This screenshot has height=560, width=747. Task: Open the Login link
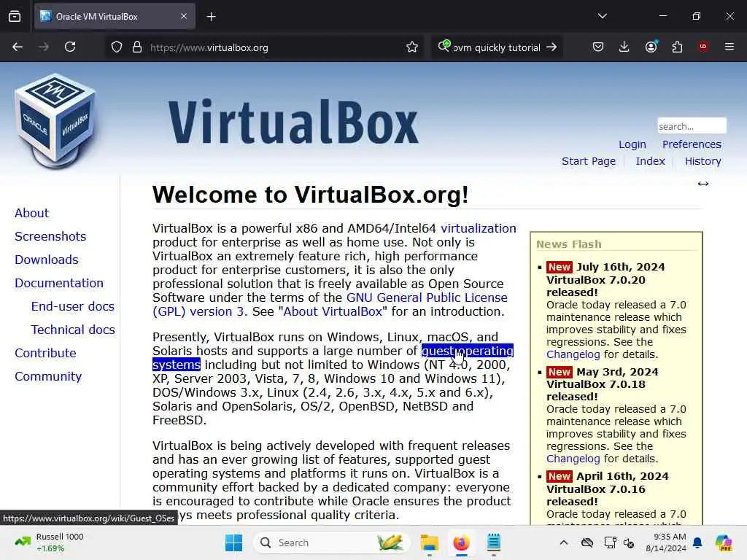632,144
